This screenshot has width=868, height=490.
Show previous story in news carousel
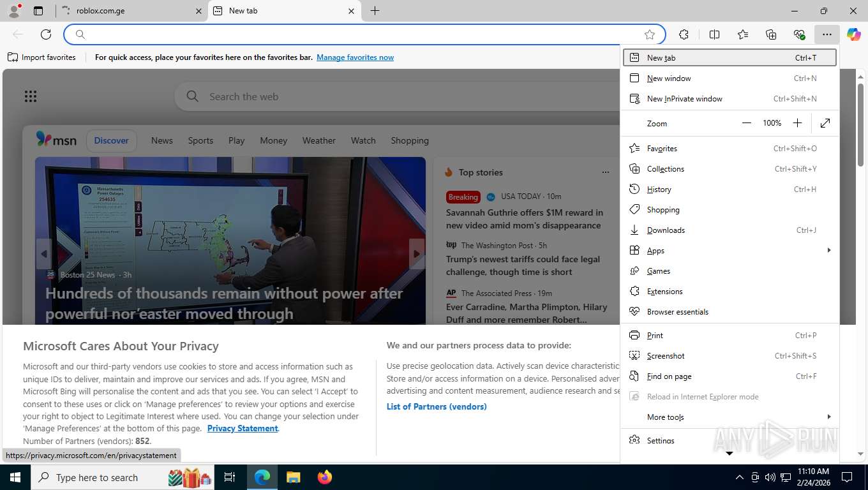point(43,254)
